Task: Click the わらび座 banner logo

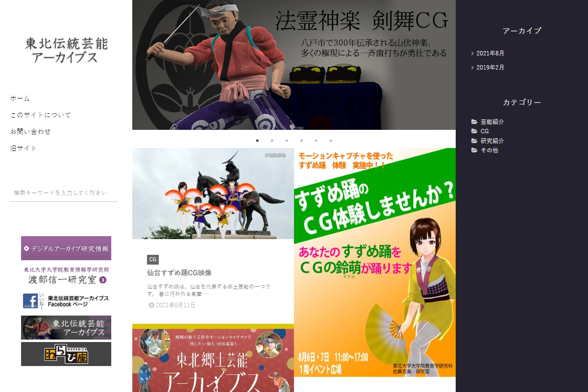Action: point(66,354)
